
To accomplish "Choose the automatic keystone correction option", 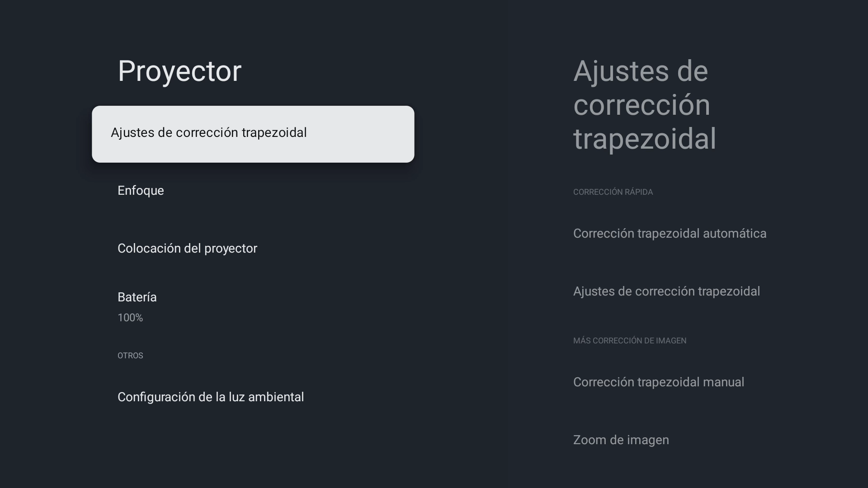I will coord(670,234).
